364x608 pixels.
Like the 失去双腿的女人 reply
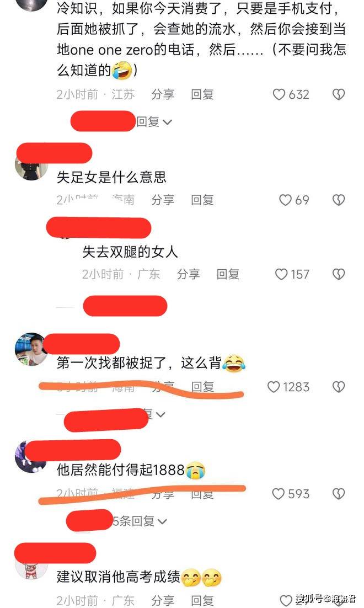coord(281,275)
